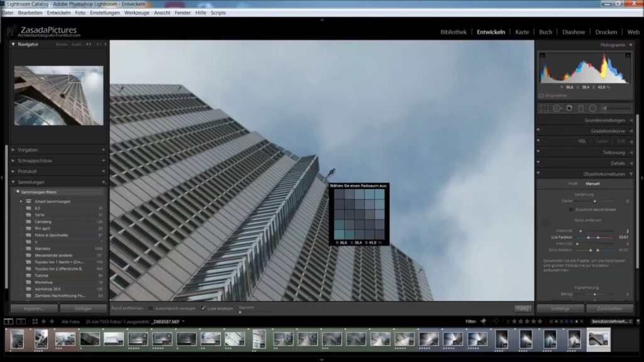Uncheck the Lupe anzeigen checkbox
The width and height of the screenshot is (644, 362).
coord(203,308)
